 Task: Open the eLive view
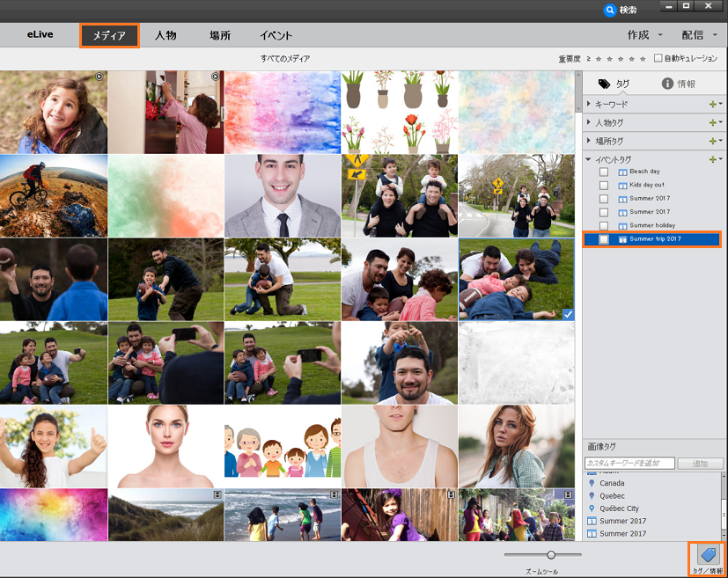click(40, 35)
